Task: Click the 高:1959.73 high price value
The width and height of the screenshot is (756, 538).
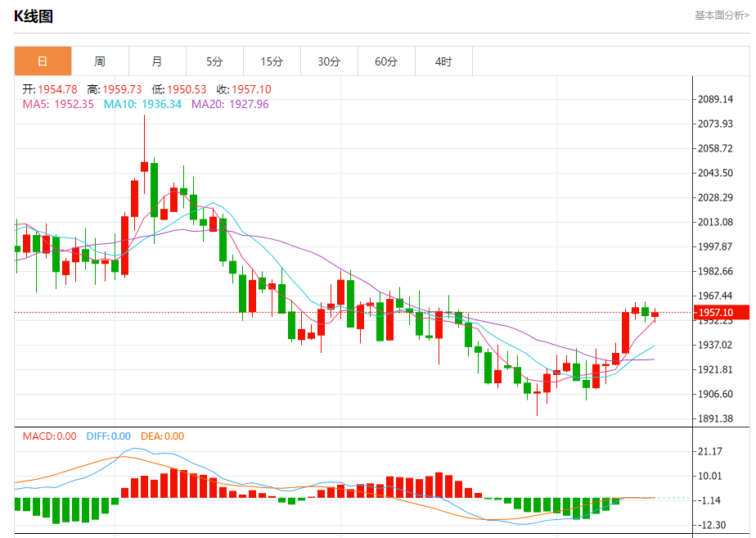Action: coord(115,89)
